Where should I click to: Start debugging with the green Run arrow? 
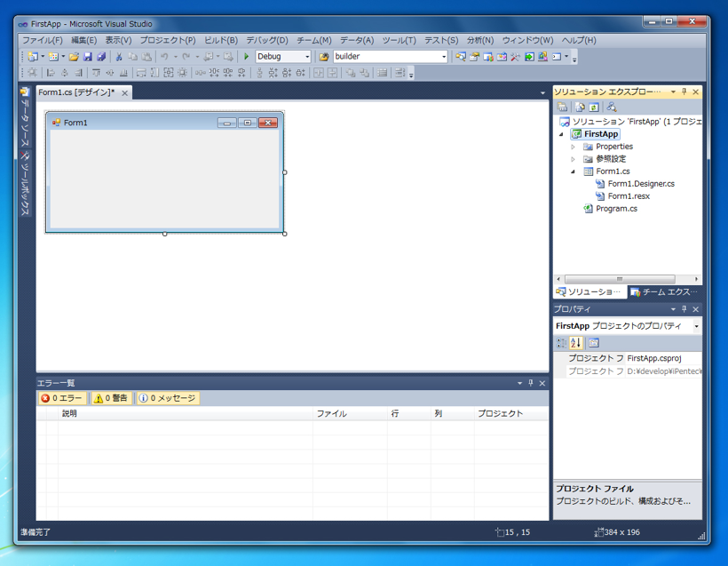[246, 56]
